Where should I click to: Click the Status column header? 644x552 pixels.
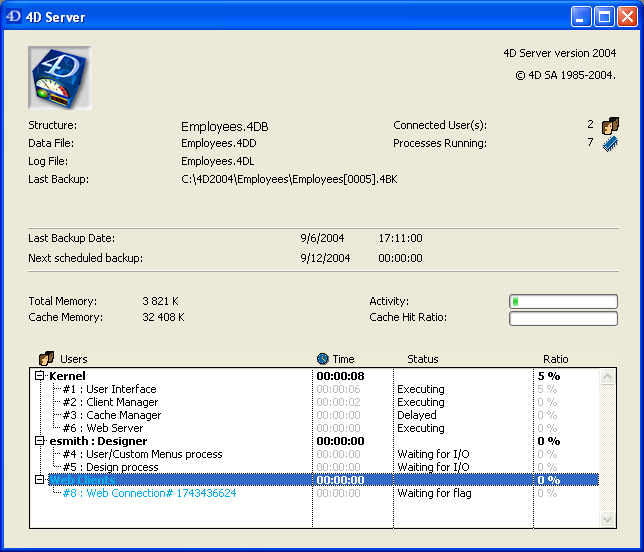422,359
